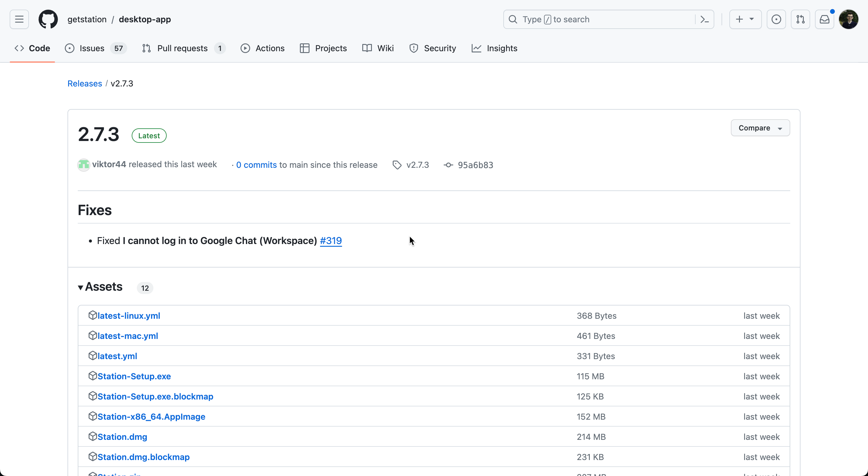This screenshot has width=868, height=476.
Task: Open the Actions tab
Action: pyautogui.click(x=263, y=48)
